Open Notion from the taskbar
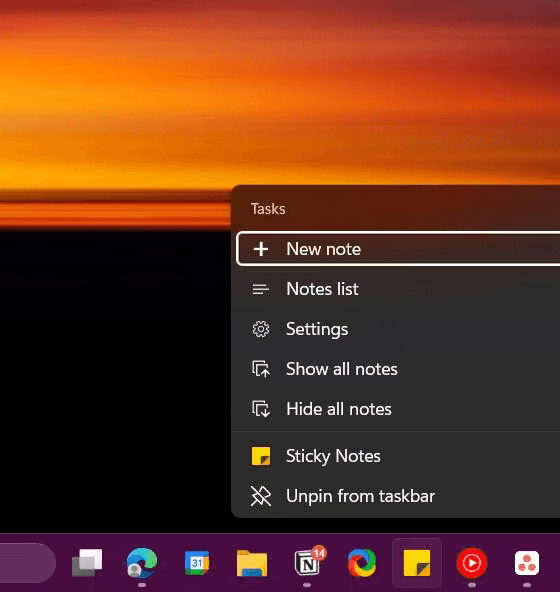 (x=307, y=564)
